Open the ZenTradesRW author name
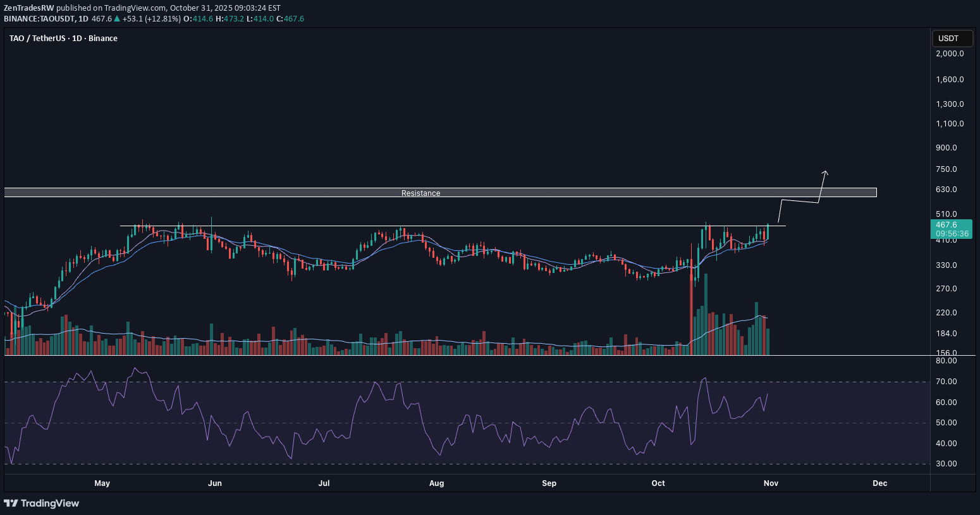This screenshot has height=515, width=980. click(28, 8)
